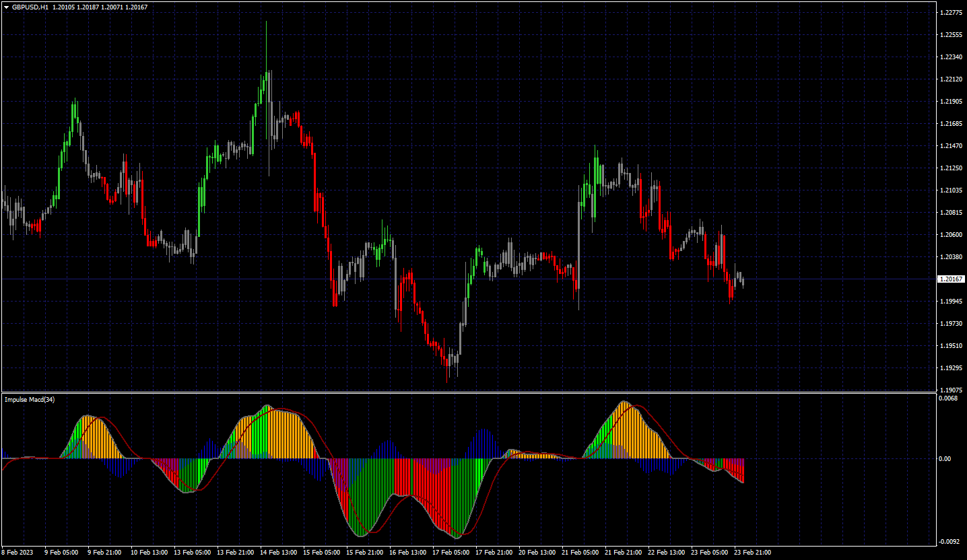Click the 1.21905 price axis label
This screenshot has width=967, height=560.
(951, 101)
